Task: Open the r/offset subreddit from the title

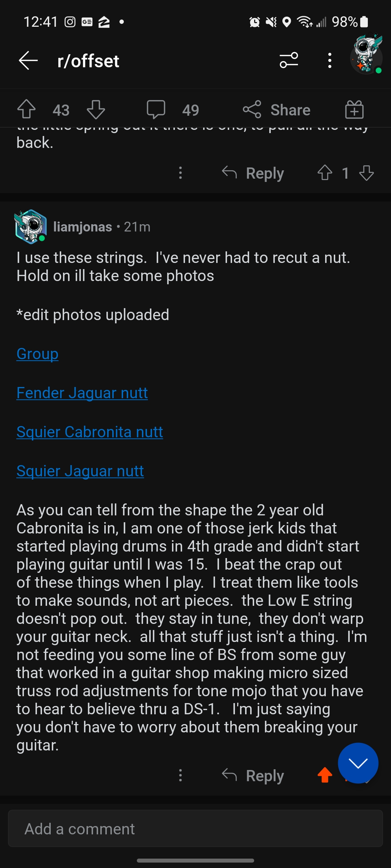Action: [88, 60]
